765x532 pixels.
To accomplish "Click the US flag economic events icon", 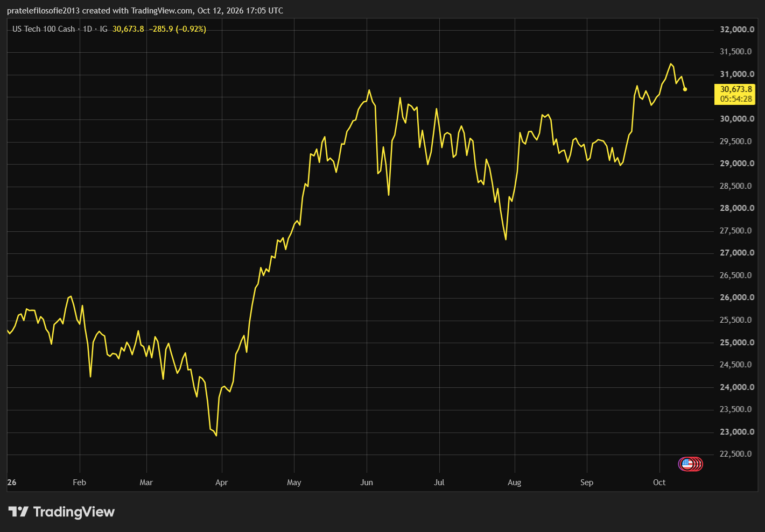I will (x=687, y=463).
